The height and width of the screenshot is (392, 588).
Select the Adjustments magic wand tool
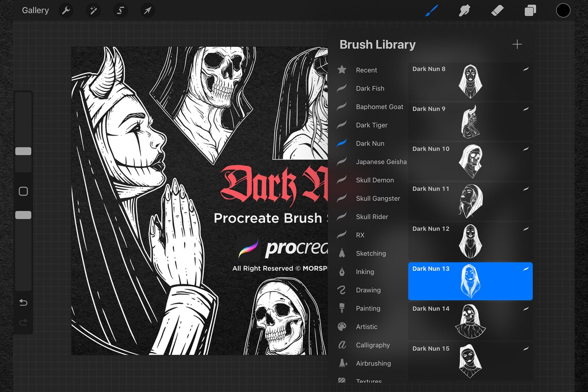click(93, 10)
